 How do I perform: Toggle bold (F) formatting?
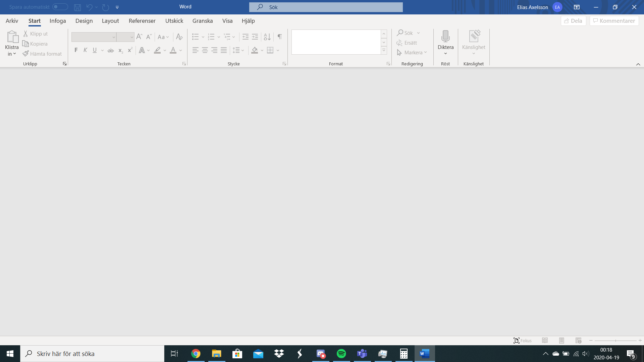[76, 50]
